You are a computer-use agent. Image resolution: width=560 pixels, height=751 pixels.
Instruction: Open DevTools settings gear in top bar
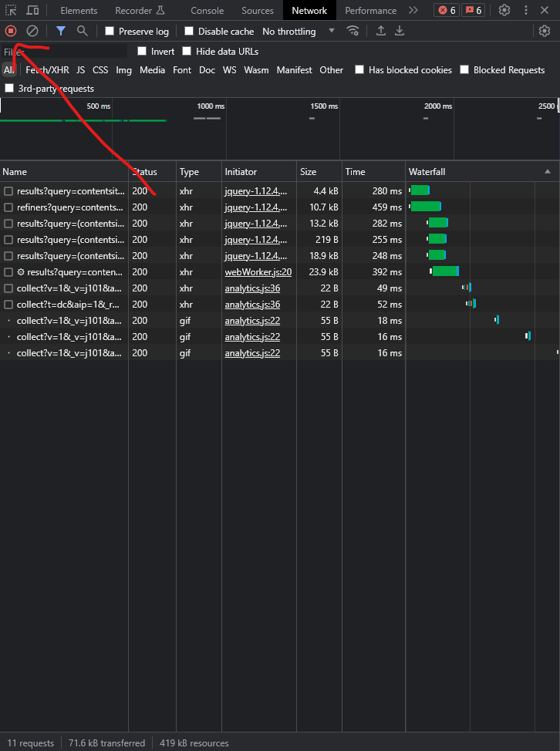click(504, 10)
